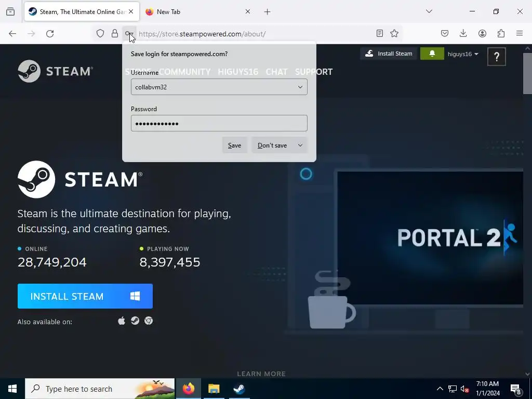The height and width of the screenshot is (399, 532).
Task: Click the 28,749,204 online count
Action: [x=52, y=262]
